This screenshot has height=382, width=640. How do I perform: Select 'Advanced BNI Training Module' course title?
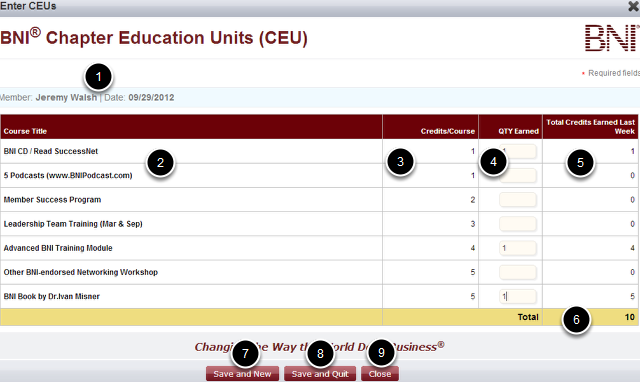point(58,248)
